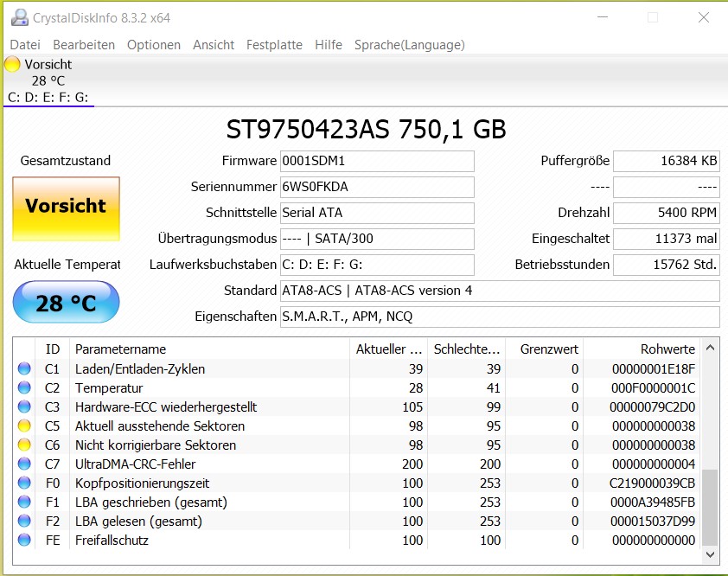Click raw value 00000001E18F

654,369
